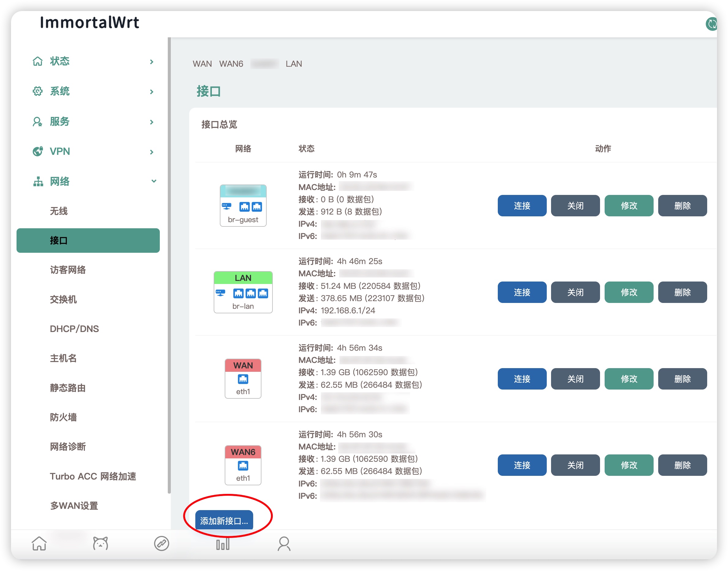Click the br-lan LAN interface icon
The image size is (728, 571).
point(243,292)
